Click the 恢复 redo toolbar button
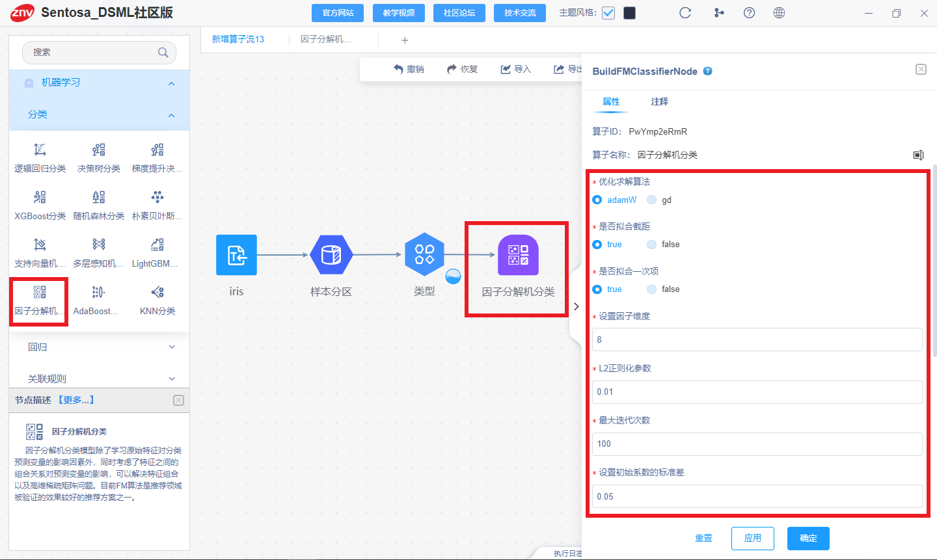The height and width of the screenshot is (560, 937). click(463, 69)
